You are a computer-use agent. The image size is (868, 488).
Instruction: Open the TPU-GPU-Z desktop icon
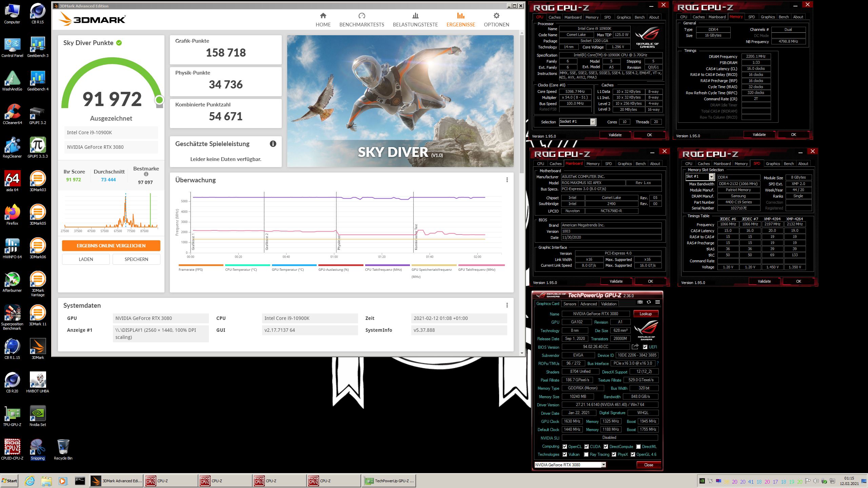(x=12, y=416)
